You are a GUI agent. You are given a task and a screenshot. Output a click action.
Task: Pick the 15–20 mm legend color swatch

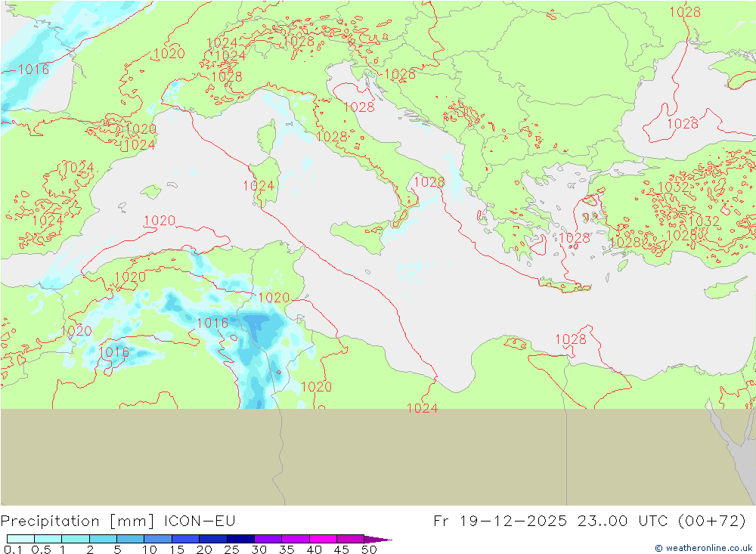[x=186, y=539]
